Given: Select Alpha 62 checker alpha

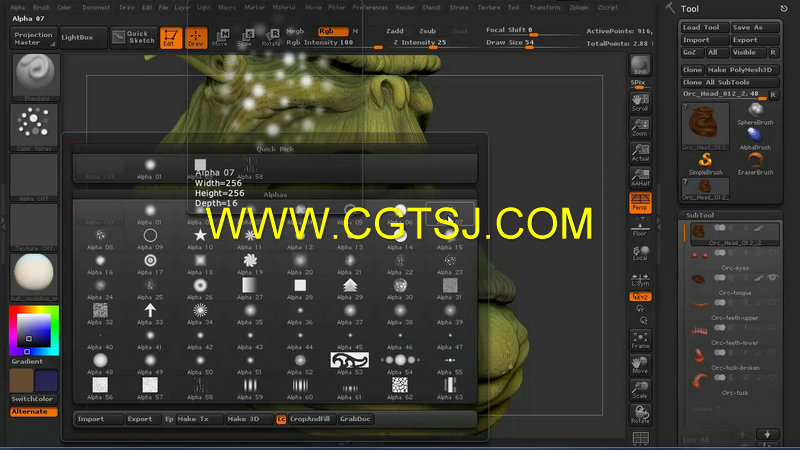Looking at the screenshot, I should tap(400, 389).
